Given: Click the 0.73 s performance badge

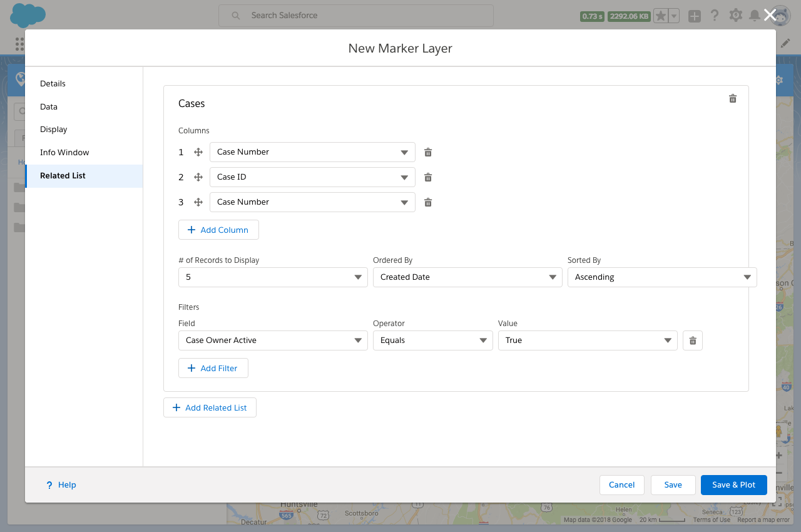Looking at the screenshot, I should coord(592,16).
